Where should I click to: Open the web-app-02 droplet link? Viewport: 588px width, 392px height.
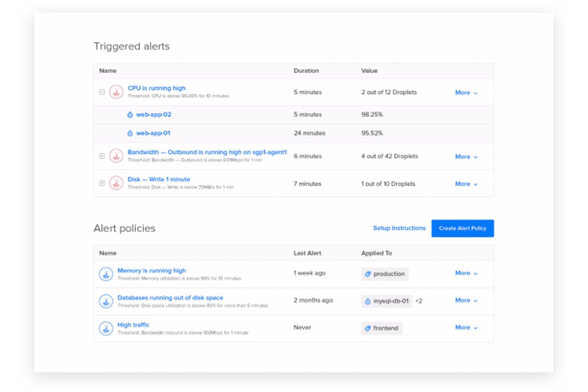(x=154, y=115)
